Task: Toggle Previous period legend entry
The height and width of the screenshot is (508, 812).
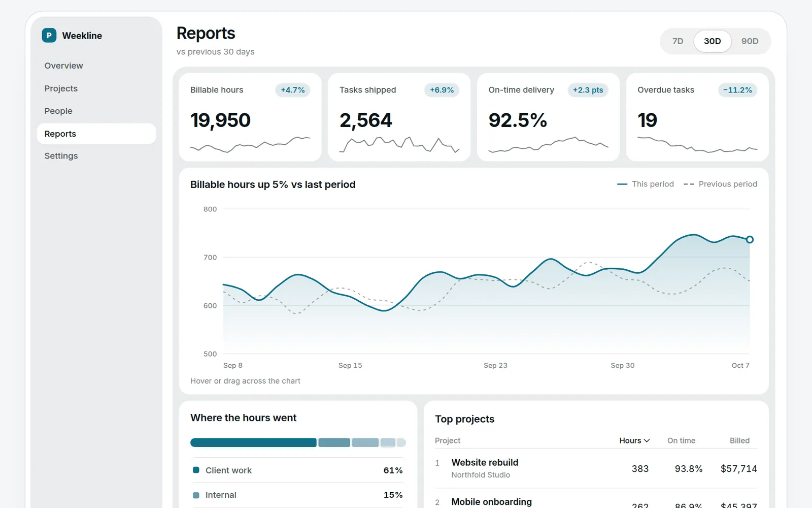Action: click(x=720, y=184)
